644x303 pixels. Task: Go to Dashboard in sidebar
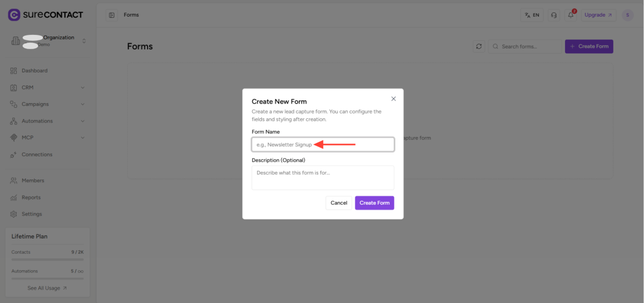(34, 71)
